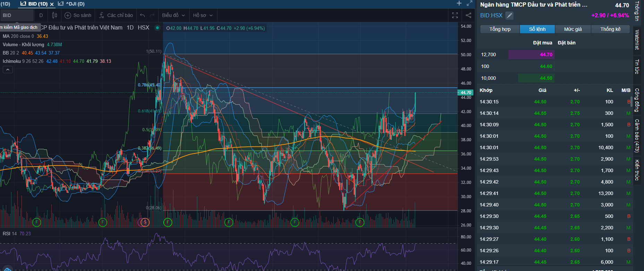This screenshot has width=644, height=271.
Task: Click the green market status dot
Action: (x=157, y=28)
